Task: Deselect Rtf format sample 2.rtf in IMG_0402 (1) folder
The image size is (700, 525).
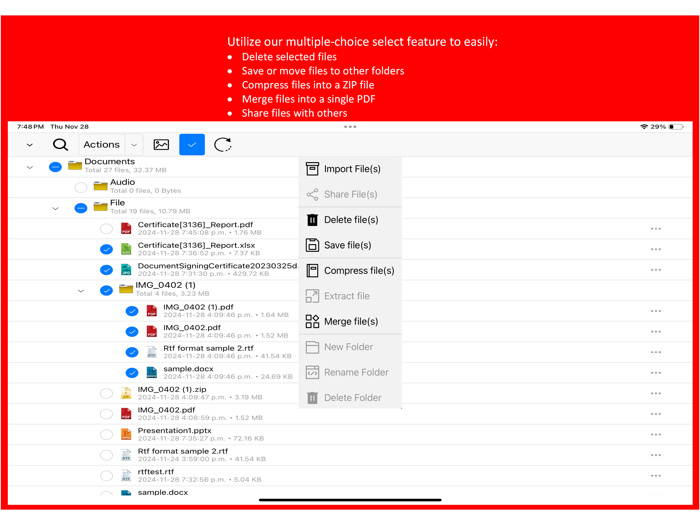Action: pyautogui.click(x=132, y=352)
